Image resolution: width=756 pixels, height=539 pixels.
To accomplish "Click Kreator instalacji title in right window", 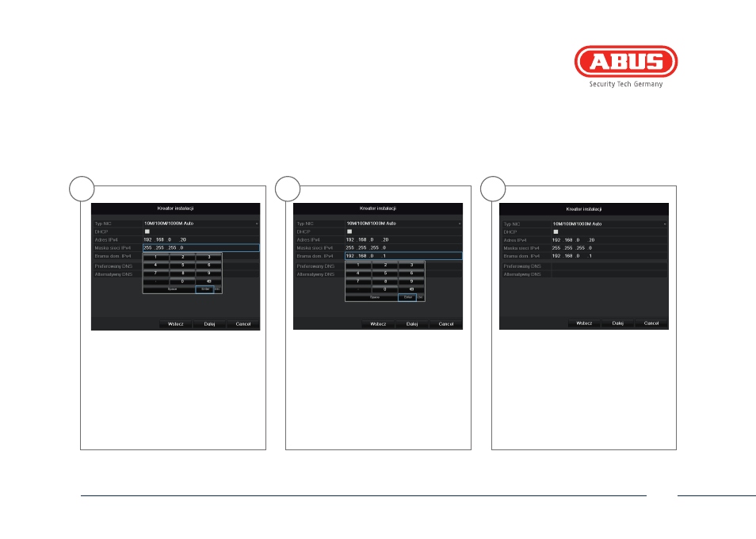I will (584, 209).
